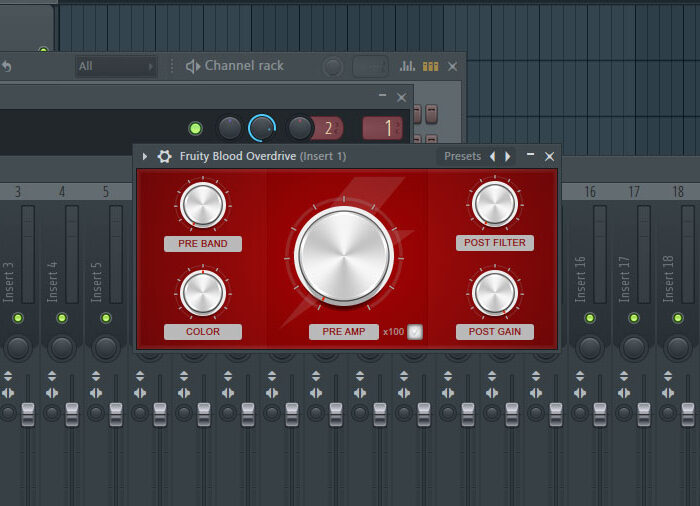This screenshot has width=700, height=506.
Task: Mute Insert 16 with green LED
Action: [x=590, y=318]
